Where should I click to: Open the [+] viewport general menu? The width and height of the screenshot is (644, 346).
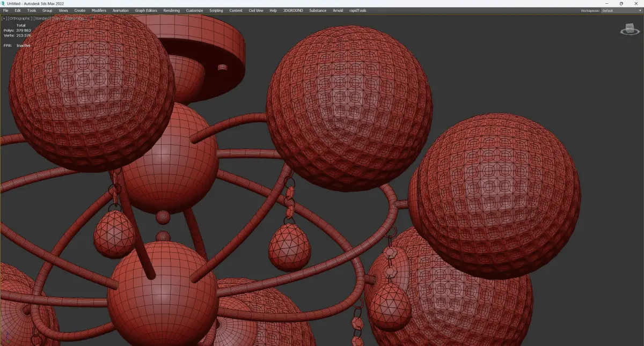[x=4, y=18]
